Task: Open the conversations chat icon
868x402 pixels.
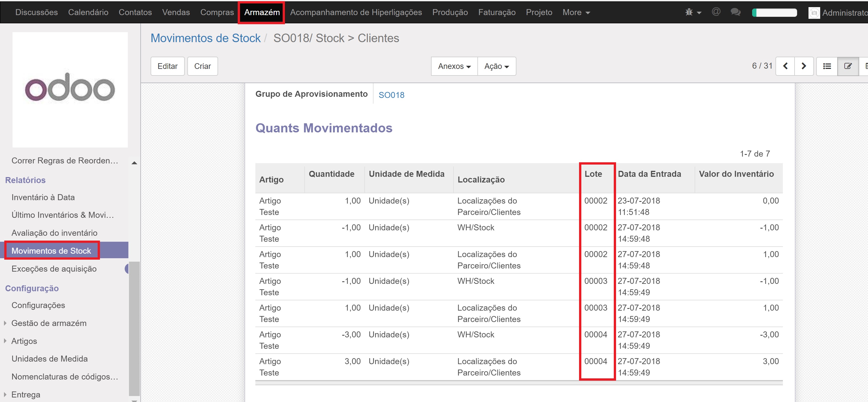Action: click(x=735, y=12)
